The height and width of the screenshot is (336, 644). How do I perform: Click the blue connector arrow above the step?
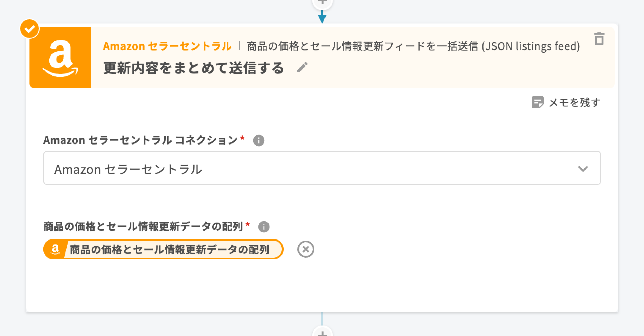click(322, 18)
